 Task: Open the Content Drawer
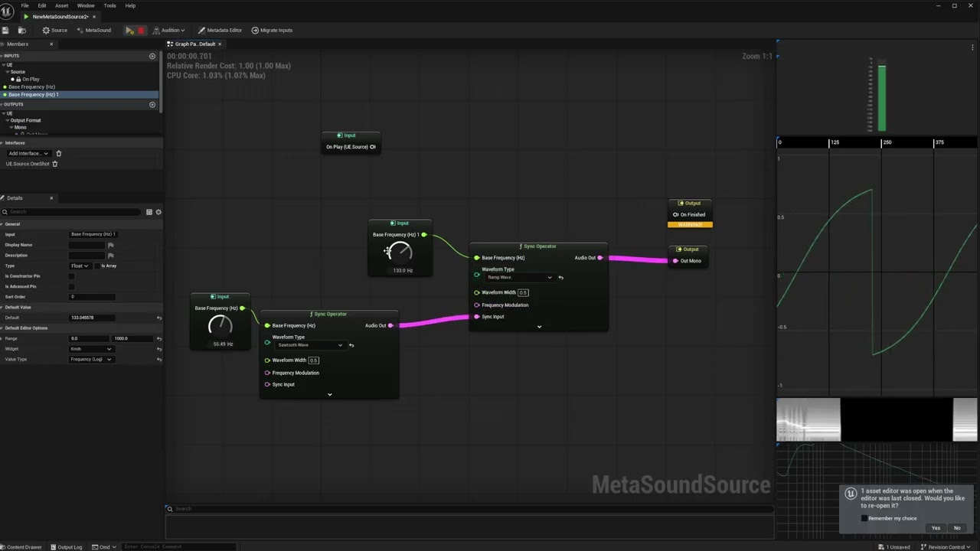21,546
